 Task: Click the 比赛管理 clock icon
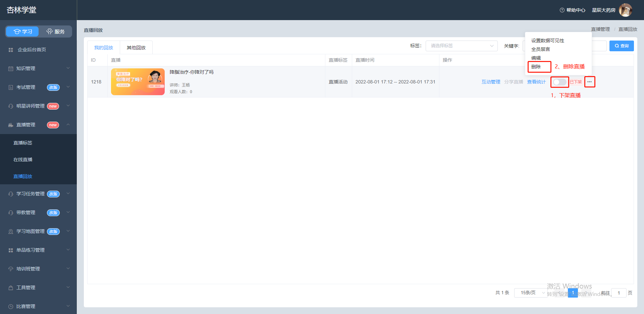pos(11,307)
